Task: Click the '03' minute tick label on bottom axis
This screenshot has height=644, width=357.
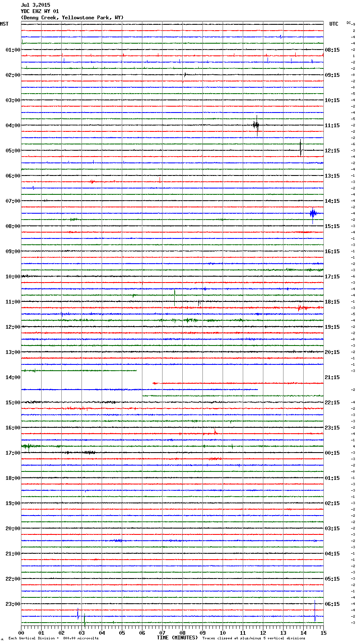Action: pyautogui.click(x=81, y=633)
